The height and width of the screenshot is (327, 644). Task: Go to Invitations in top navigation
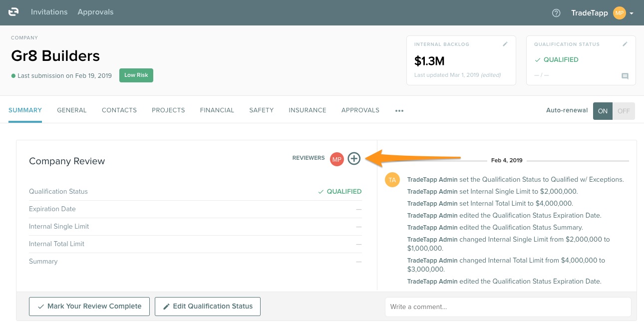click(49, 12)
